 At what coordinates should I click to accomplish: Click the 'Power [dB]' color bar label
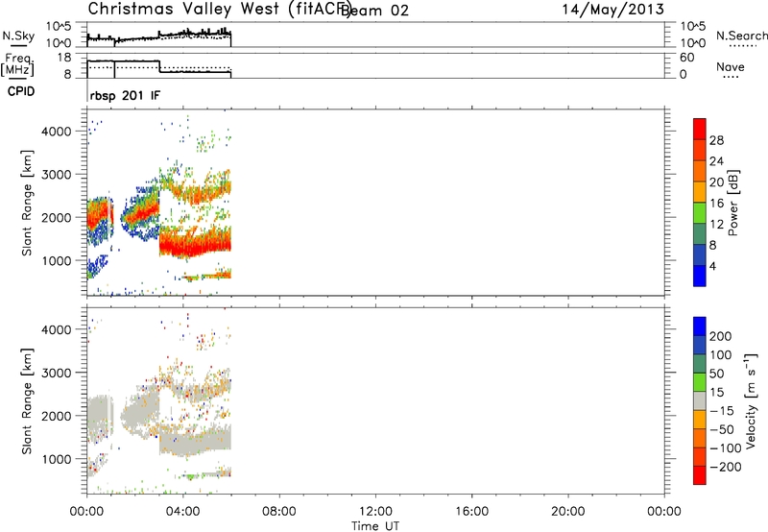click(732, 203)
